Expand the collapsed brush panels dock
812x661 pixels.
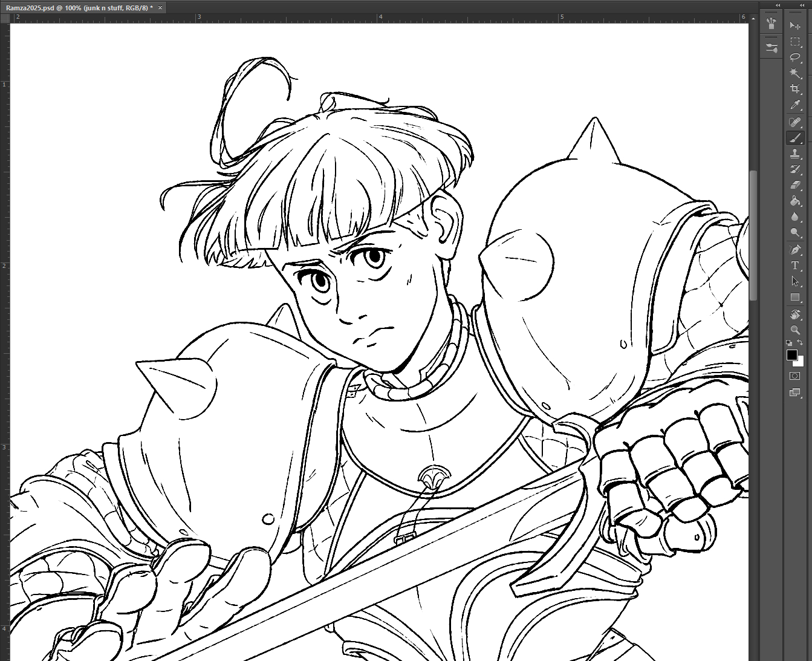[x=778, y=5]
